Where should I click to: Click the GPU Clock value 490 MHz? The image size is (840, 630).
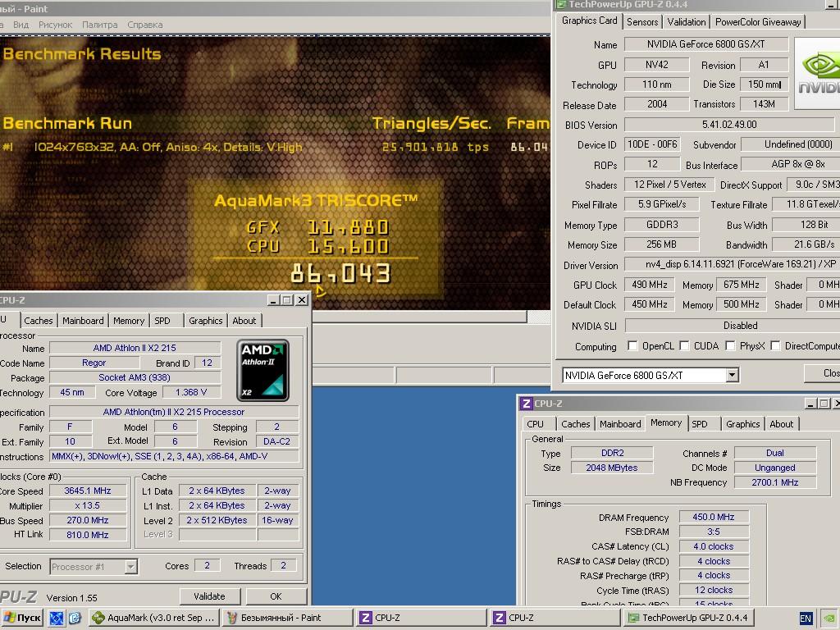coord(650,285)
